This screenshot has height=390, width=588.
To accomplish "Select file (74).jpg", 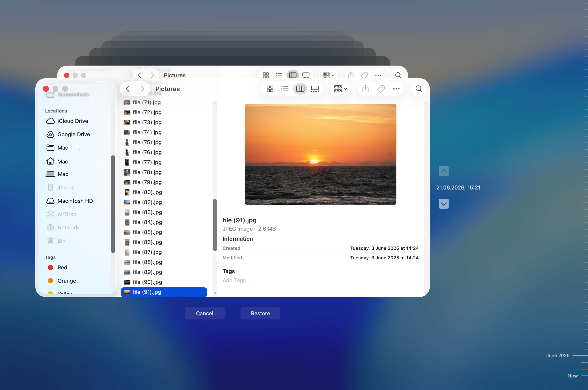I will click(x=164, y=132).
